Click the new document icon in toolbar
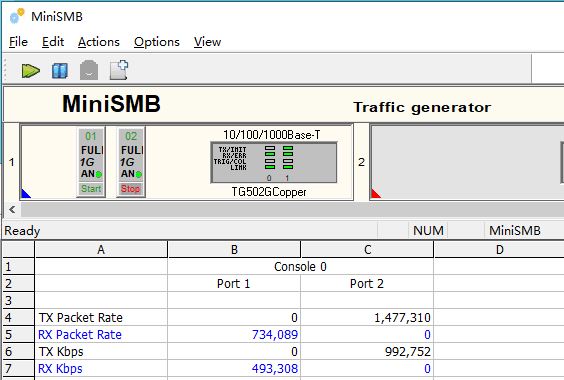This screenshot has height=380, width=564. pos(119,69)
